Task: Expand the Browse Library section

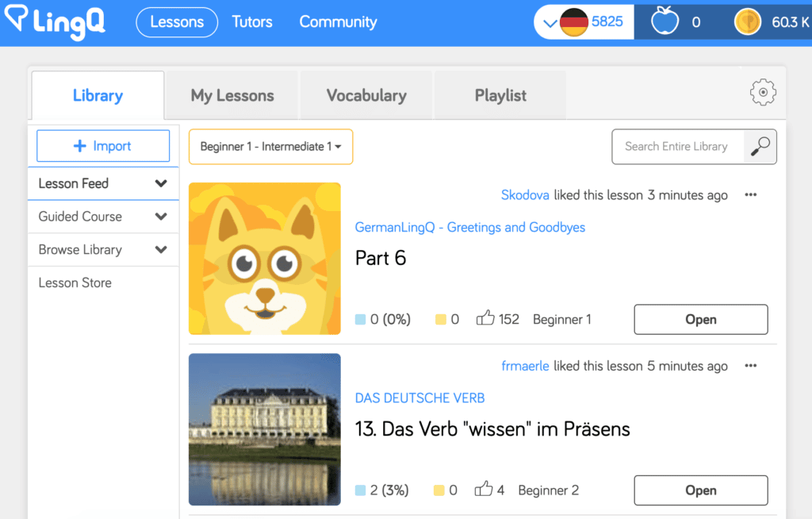Action: [161, 250]
